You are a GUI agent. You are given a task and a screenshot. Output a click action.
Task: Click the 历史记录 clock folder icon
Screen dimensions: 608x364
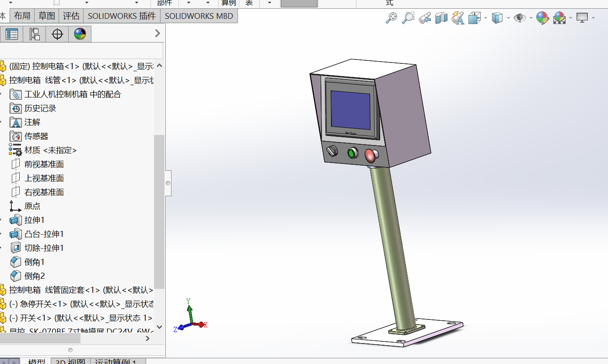coord(15,108)
